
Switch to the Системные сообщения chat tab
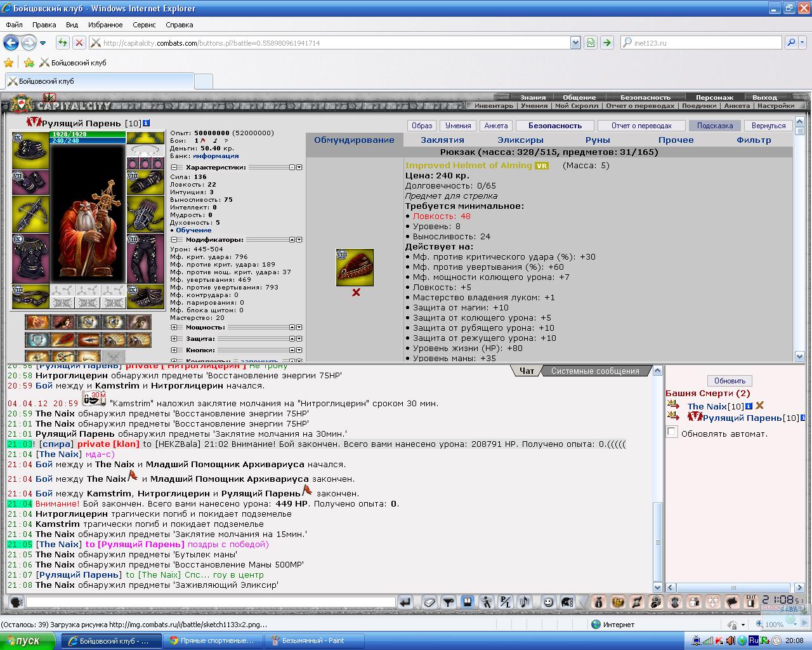(x=595, y=371)
